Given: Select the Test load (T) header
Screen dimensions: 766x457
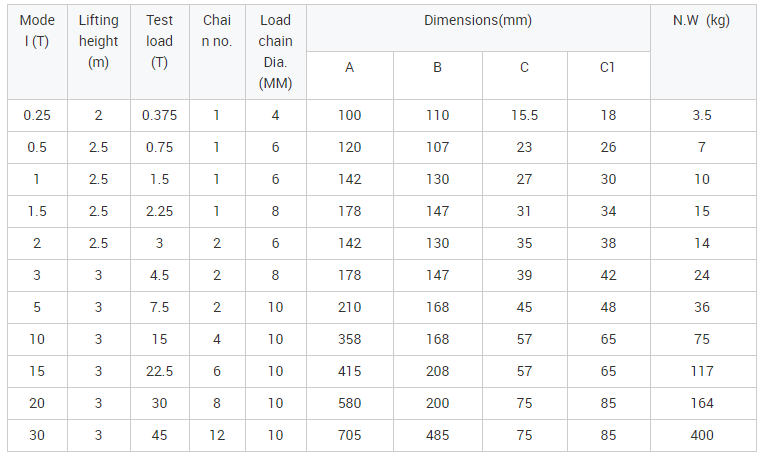Looking at the screenshot, I should pyautogui.click(x=160, y=52).
